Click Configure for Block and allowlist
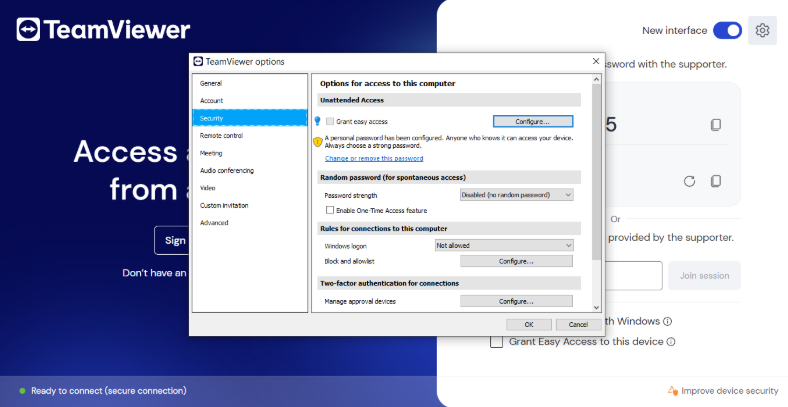Screen dimensions: 788x407 [516, 261]
